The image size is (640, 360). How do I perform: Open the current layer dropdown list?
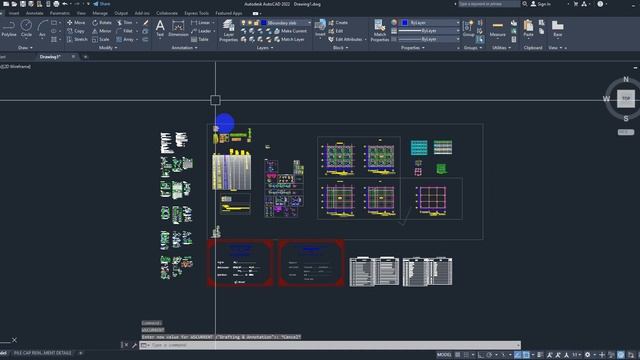click(x=309, y=23)
